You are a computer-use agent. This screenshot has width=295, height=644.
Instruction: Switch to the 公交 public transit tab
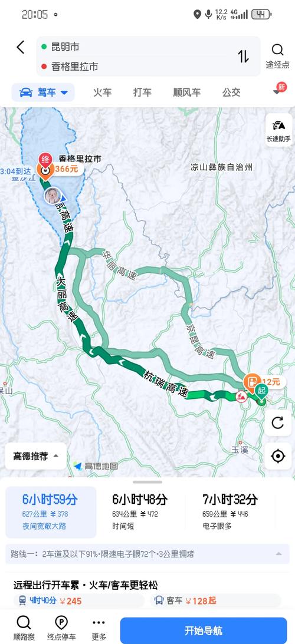pyautogui.click(x=231, y=93)
